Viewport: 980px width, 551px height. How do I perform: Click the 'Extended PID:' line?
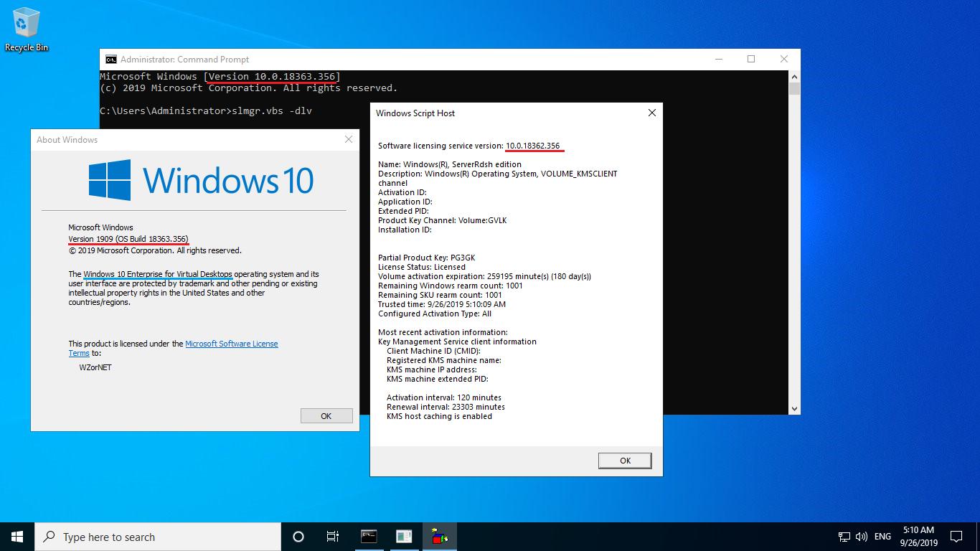coord(403,211)
